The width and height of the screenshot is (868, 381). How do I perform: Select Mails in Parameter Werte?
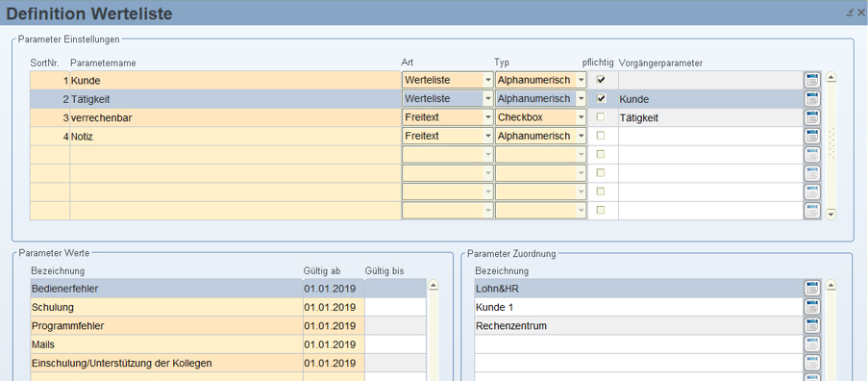click(x=166, y=344)
